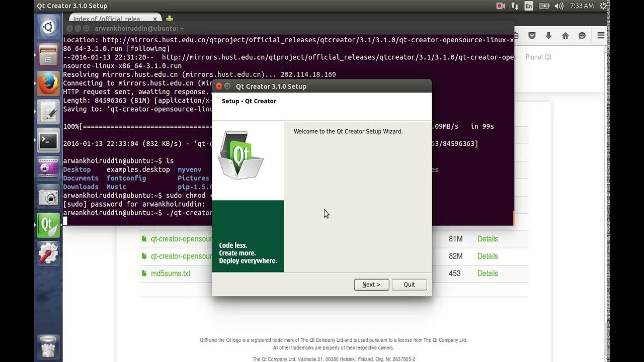Open Firefox hamburger menu

pos(601,36)
